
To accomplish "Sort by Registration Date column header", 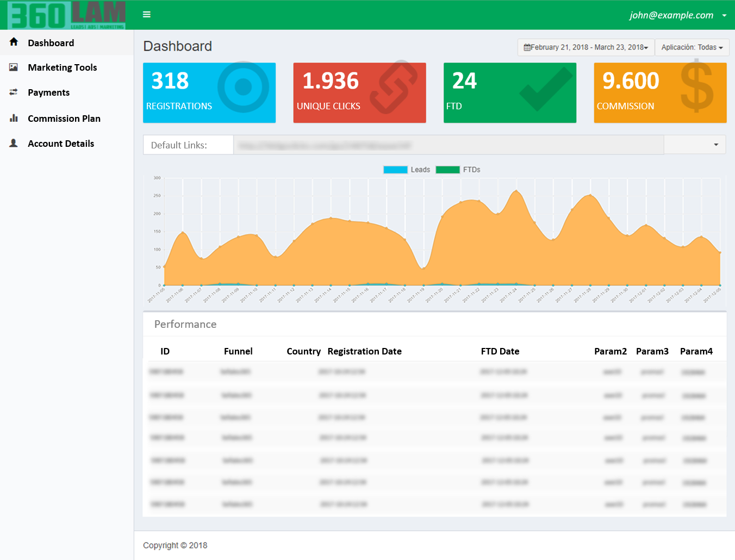I will (x=365, y=352).
